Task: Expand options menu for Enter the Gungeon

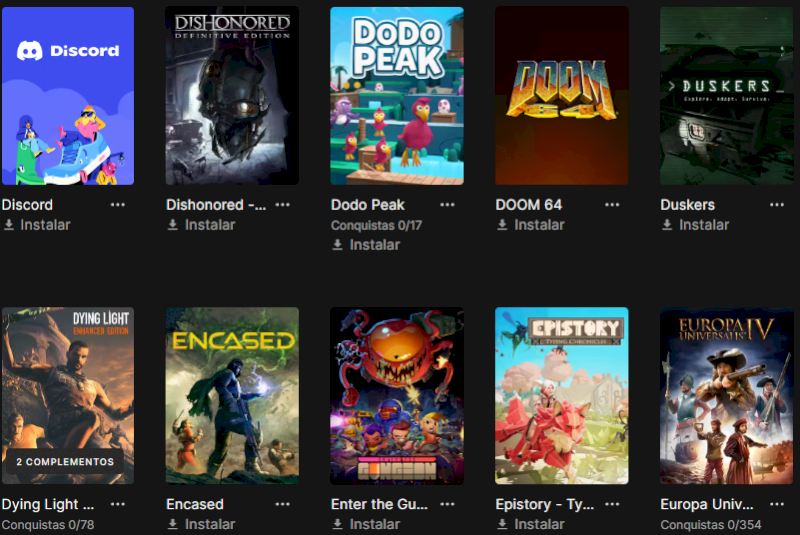Action: tap(447, 504)
